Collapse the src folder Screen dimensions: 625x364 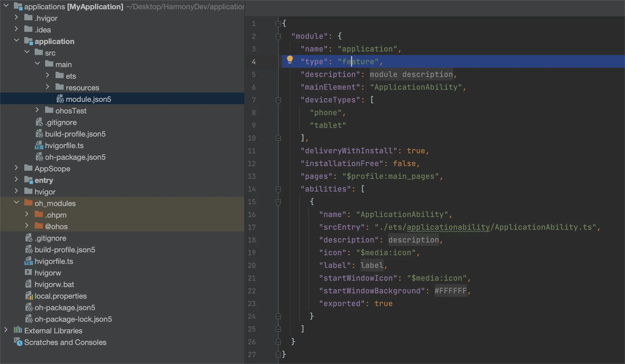27,52
